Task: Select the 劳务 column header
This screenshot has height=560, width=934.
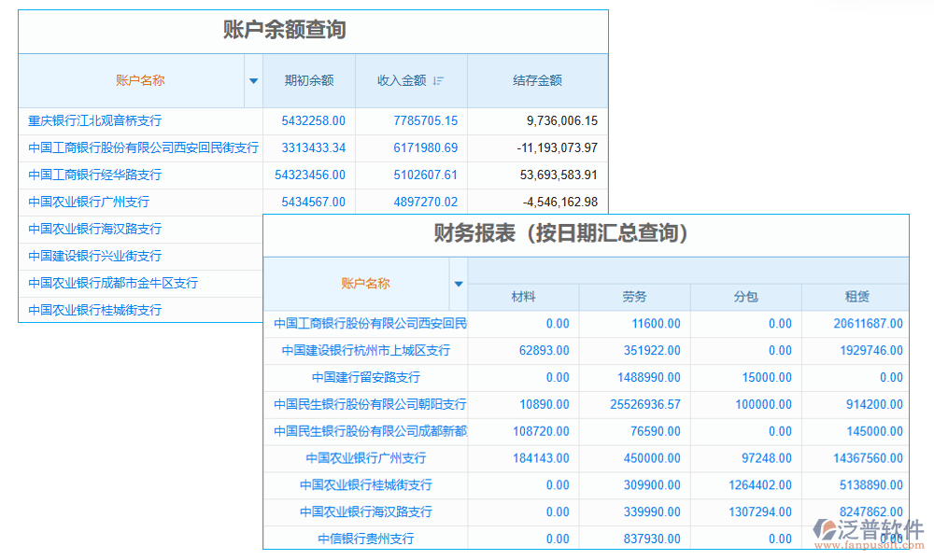Action: coord(634,297)
